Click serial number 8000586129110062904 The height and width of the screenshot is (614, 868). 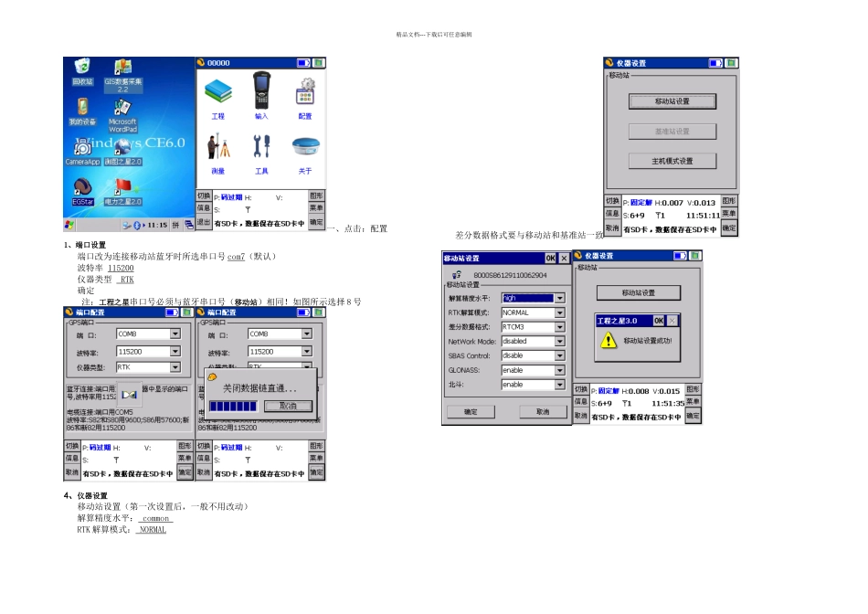pyautogui.click(x=510, y=275)
